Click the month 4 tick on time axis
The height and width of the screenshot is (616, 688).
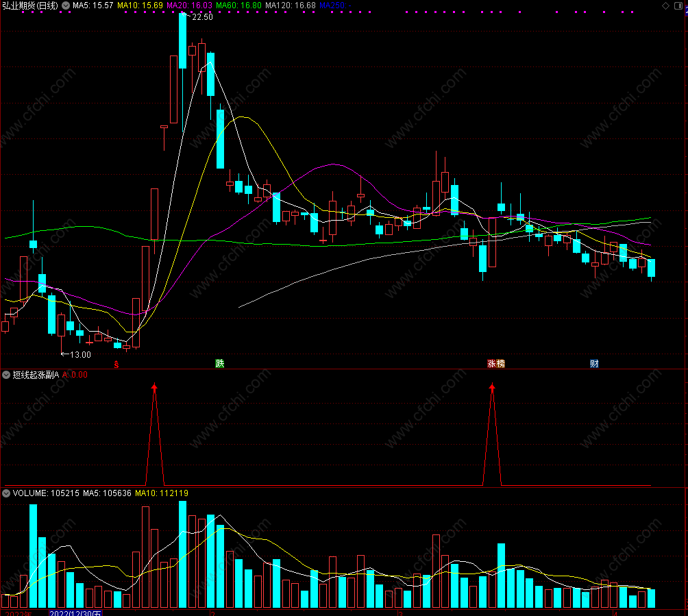(x=615, y=613)
